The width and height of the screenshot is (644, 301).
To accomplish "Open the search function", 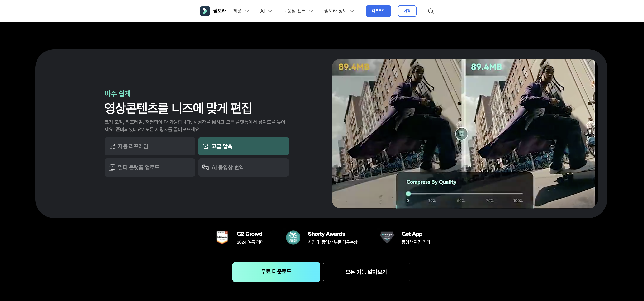I will (431, 11).
